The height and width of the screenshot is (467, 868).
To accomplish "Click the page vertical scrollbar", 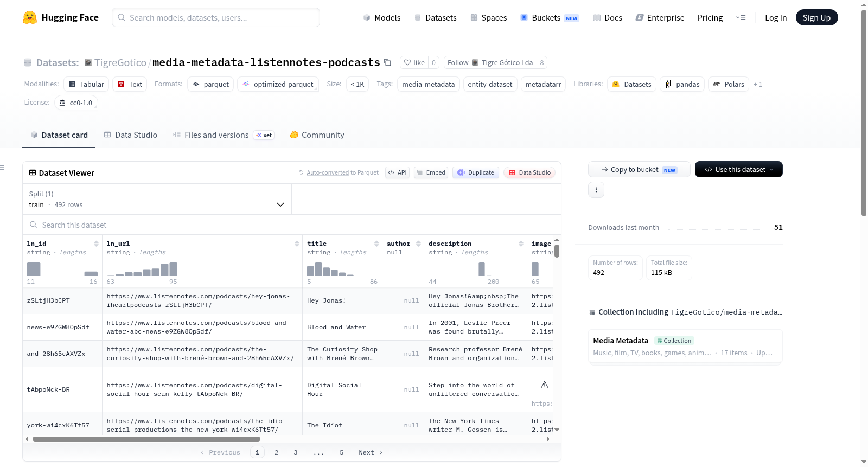I will coord(864,113).
